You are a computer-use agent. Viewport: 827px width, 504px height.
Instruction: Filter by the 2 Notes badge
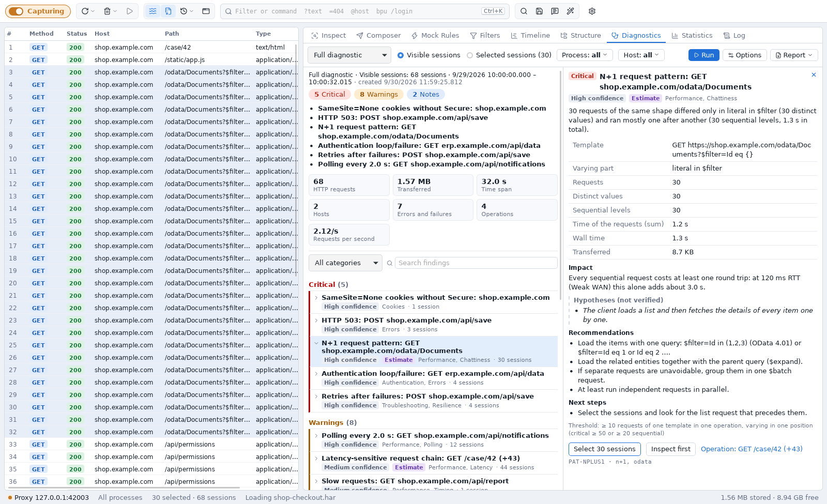[426, 94]
